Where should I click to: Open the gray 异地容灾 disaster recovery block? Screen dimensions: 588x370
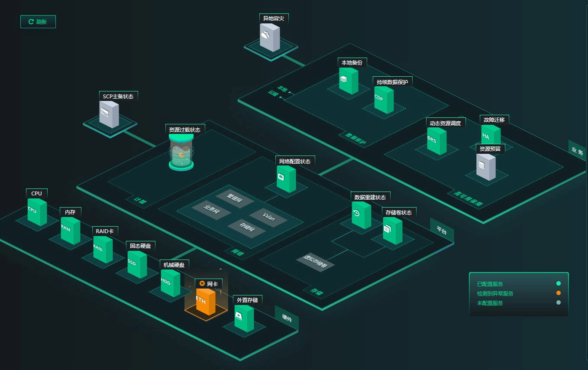click(x=270, y=38)
